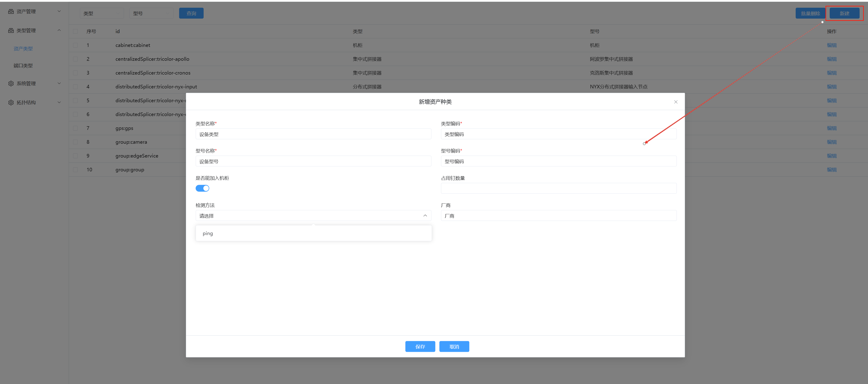Focus the 类型名称 input field

tap(313, 134)
